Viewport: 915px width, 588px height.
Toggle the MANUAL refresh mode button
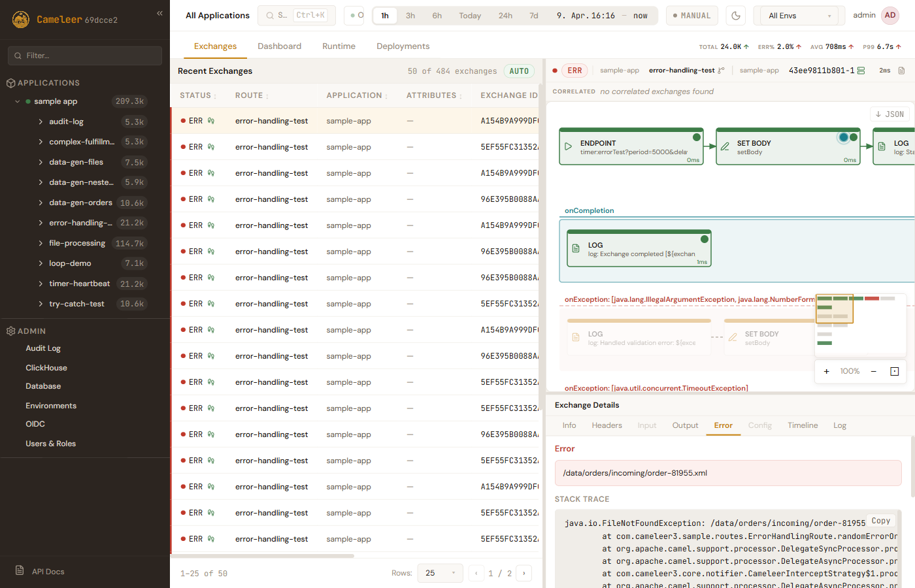[692, 16]
